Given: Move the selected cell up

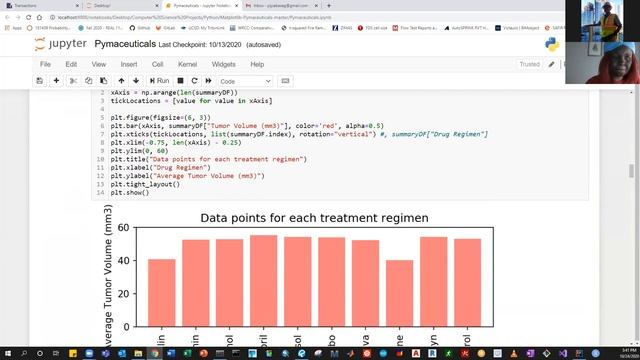Looking at the screenshot, I should 121,81.
